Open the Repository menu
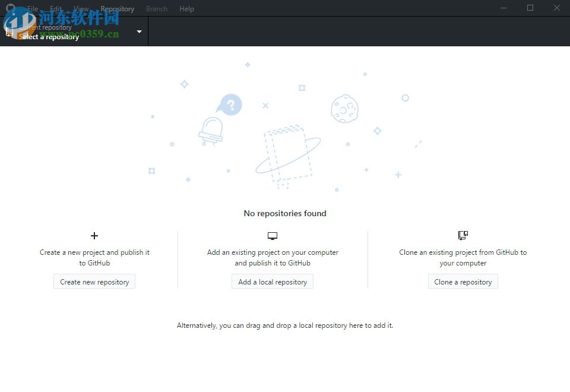570x392 pixels. pyautogui.click(x=117, y=8)
